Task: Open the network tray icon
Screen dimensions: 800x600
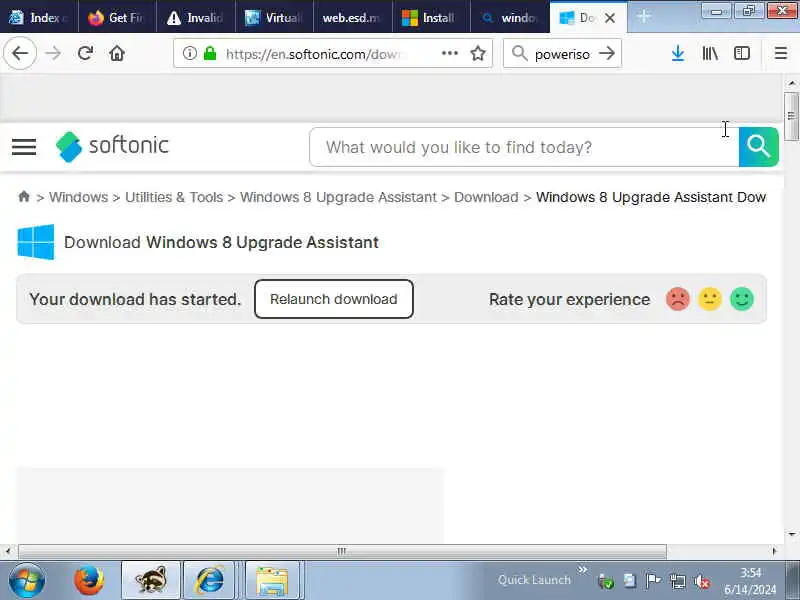Action: click(678, 581)
